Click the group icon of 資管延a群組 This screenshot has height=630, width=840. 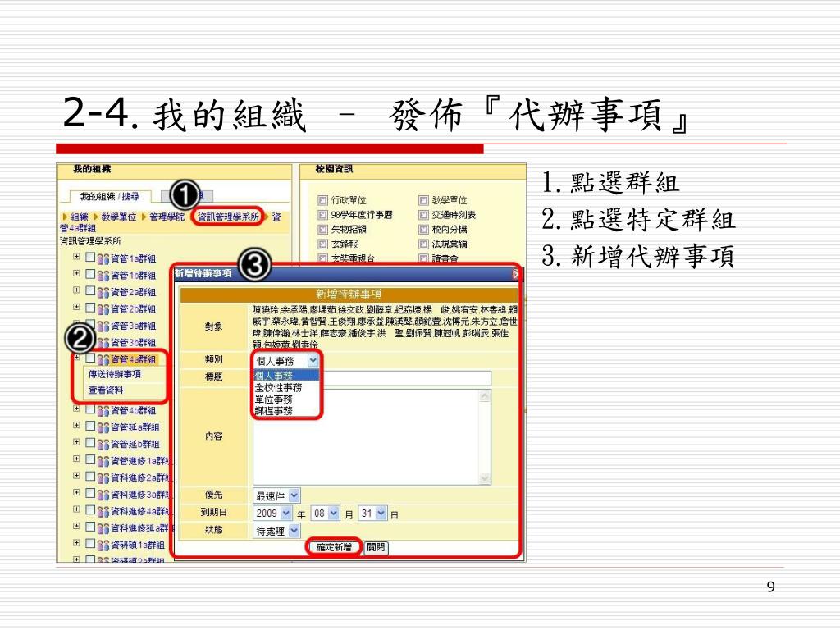(103, 428)
